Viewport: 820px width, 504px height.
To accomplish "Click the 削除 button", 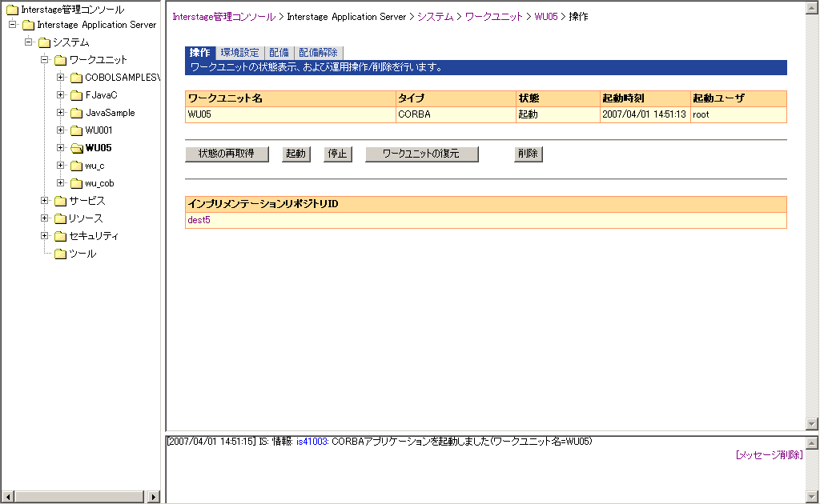I will 529,154.
